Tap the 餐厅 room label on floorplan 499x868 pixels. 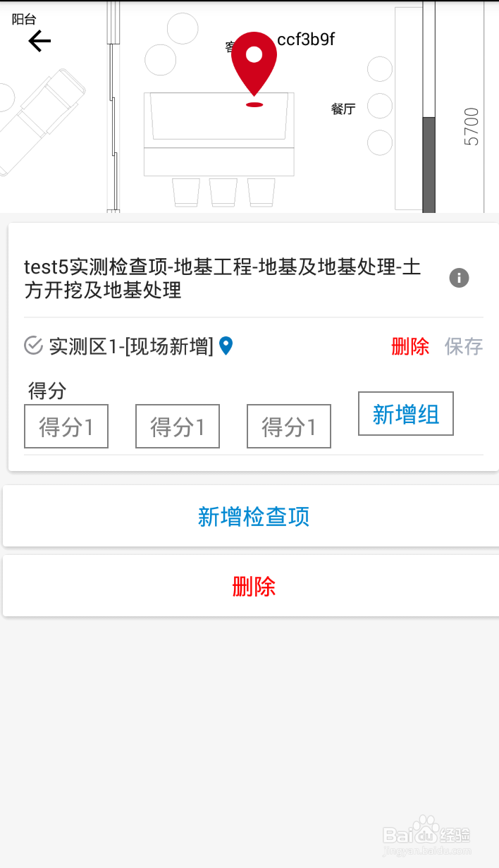point(343,109)
